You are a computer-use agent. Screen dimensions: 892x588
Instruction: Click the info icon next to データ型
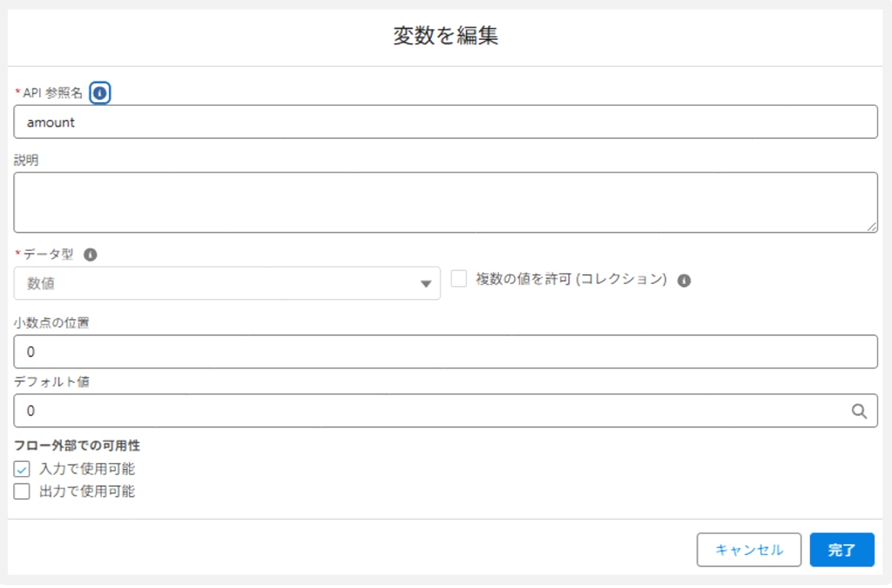(90, 255)
